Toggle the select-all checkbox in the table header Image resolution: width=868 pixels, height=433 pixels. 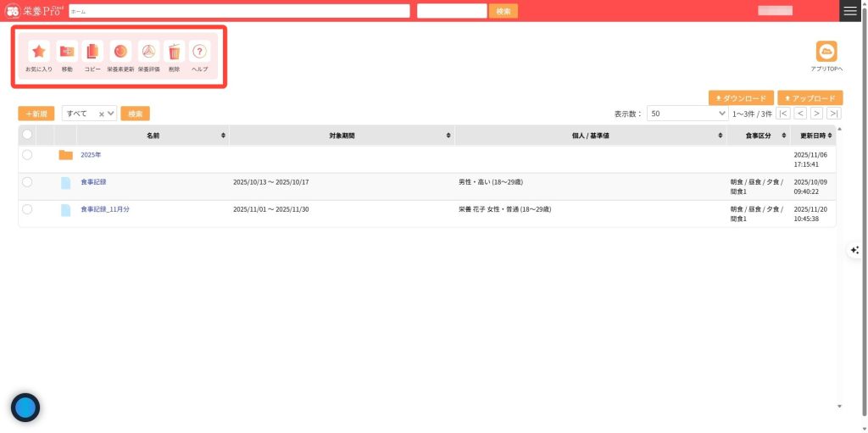click(x=27, y=135)
